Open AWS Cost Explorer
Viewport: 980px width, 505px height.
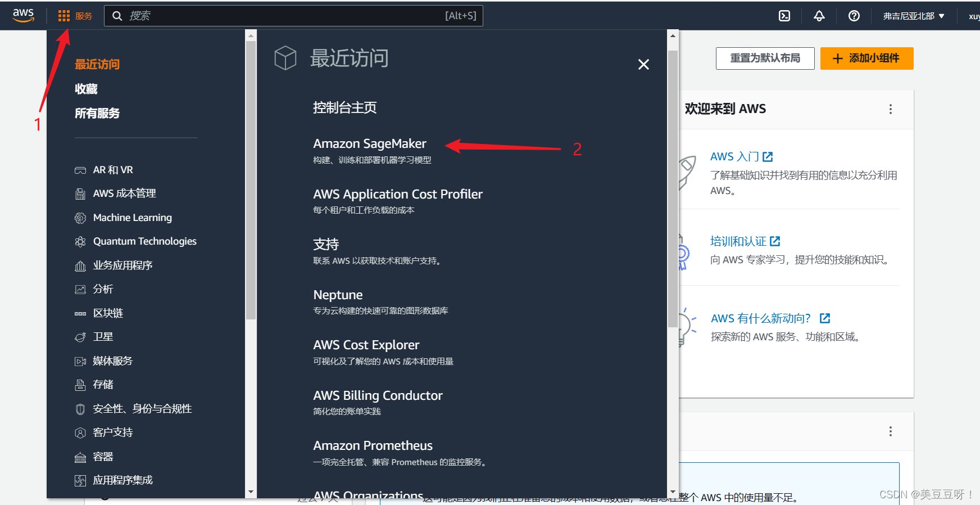(366, 345)
